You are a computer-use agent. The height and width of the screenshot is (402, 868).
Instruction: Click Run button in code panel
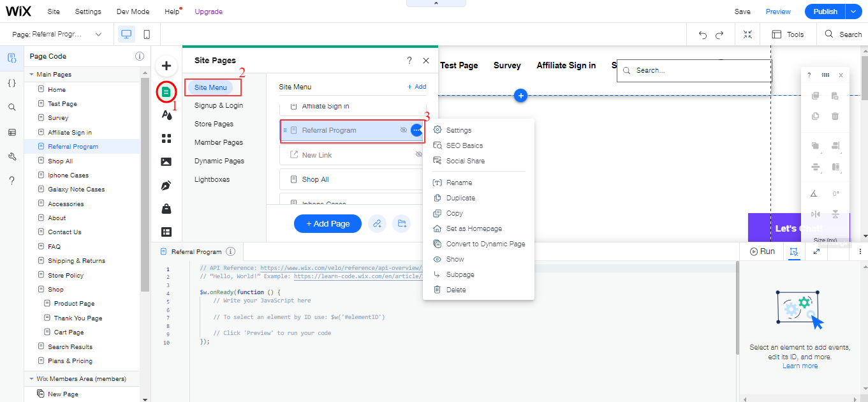click(x=762, y=251)
